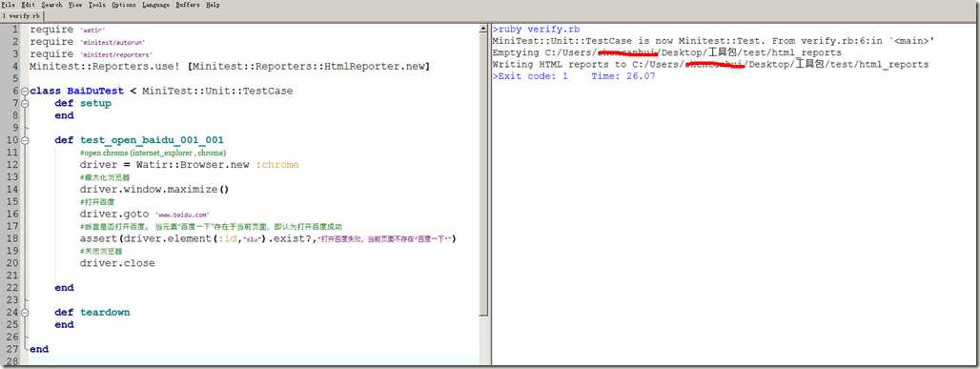Click the assert(driver.element line
The height and width of the screenshot is (369, 980).
(x=268, y=239)
